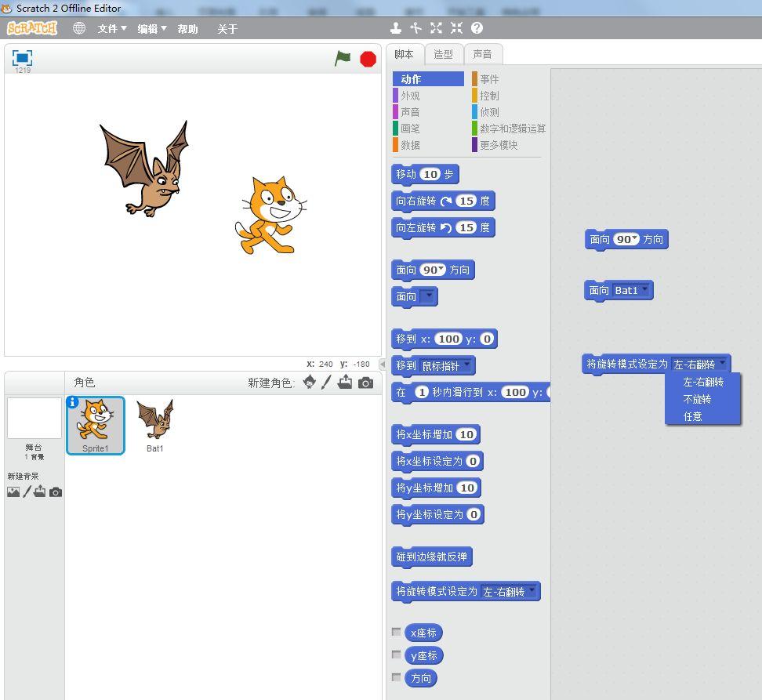Viewport: 762px width, 700px height.
Task: Open direction dropdown in script area 面向 90 block
Action: pos(635,238)
